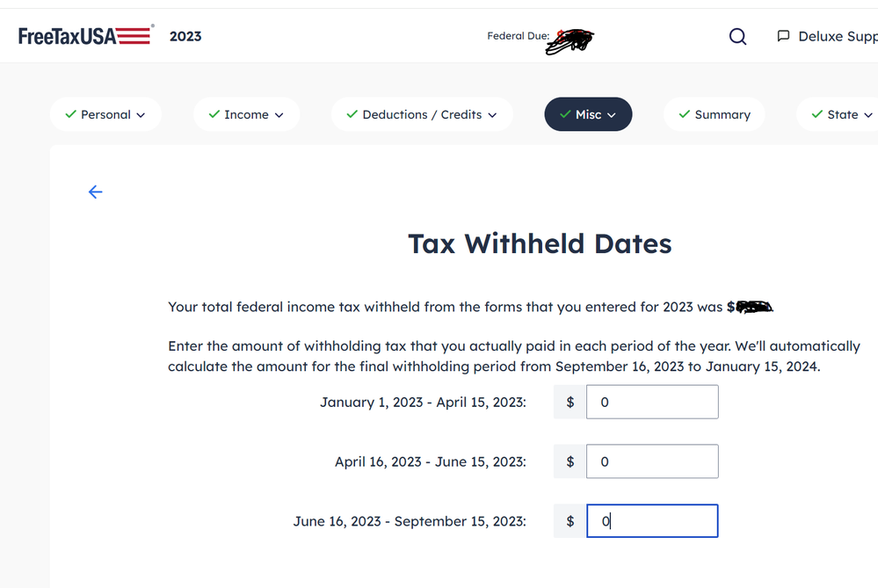Viewport: 878px width, 588px height.
Task: Switch to the Misc navigation tab
Action: coord(588,114)
